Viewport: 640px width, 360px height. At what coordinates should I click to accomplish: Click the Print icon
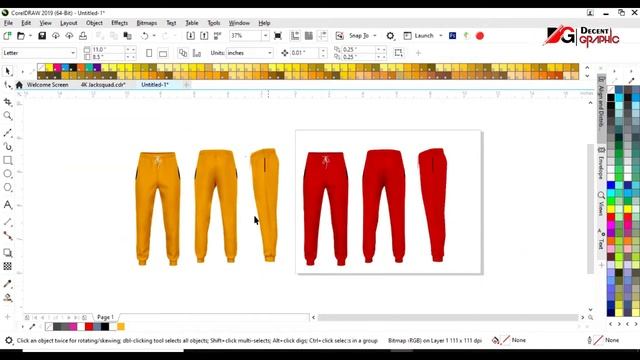click(83, 36)
